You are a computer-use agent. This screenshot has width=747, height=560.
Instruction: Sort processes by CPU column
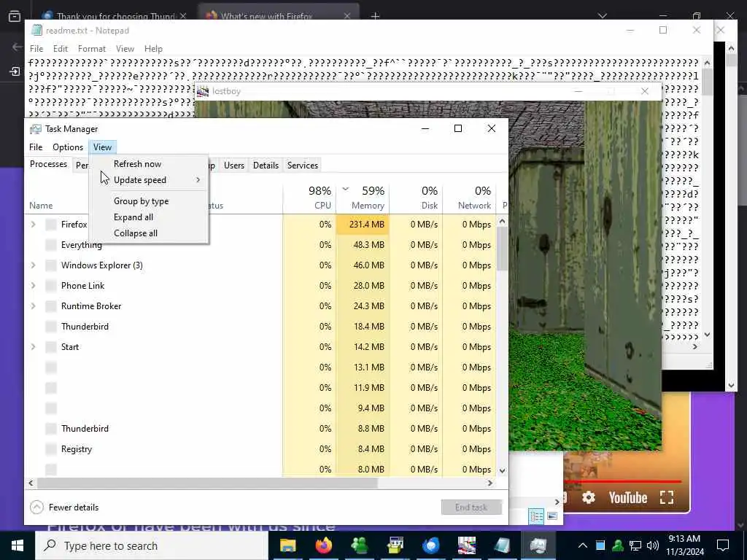(309, 198)
